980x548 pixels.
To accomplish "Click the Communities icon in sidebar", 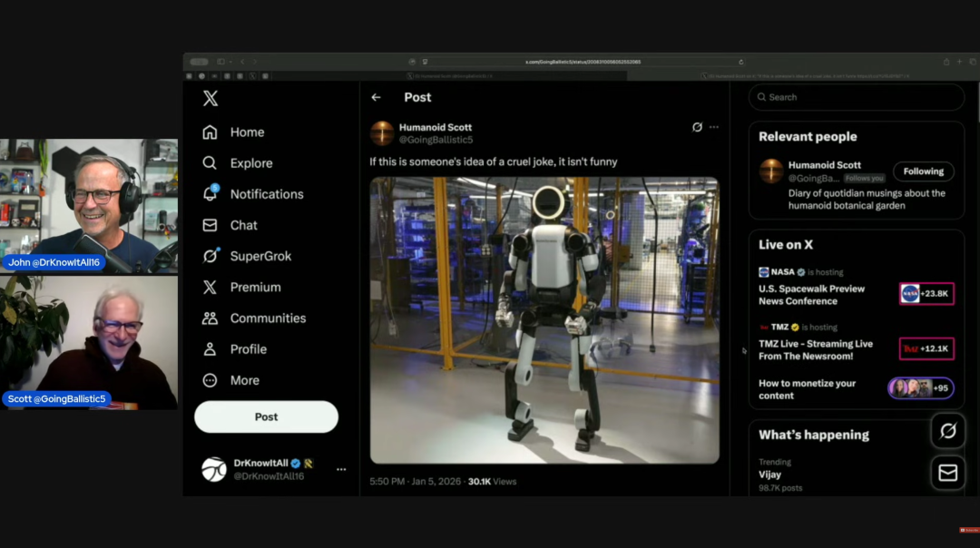I will 211,318.
